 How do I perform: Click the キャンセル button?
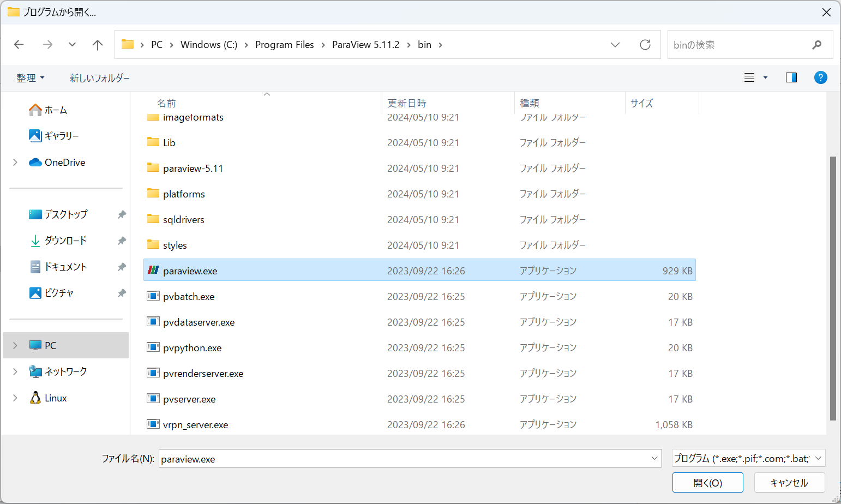(789, 483)
